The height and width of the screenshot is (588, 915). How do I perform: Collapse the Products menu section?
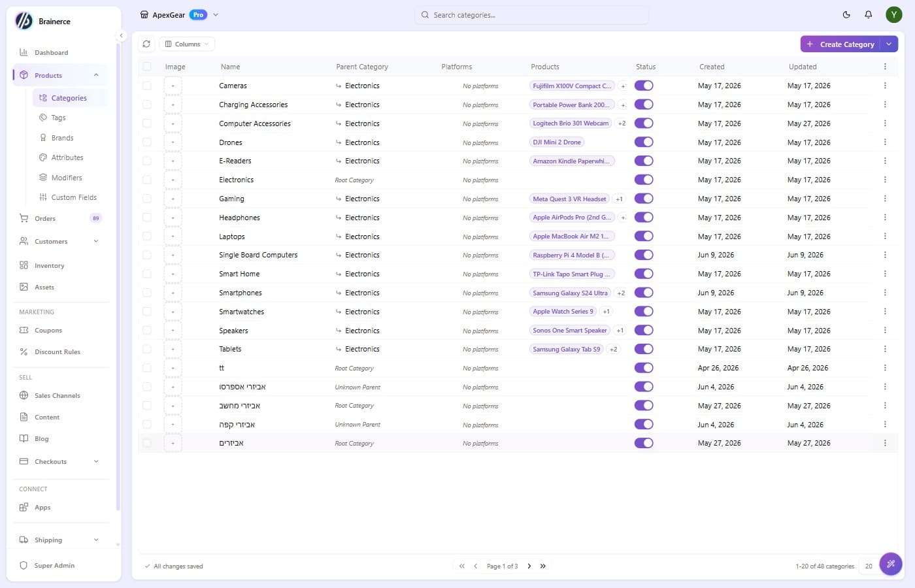click(96, 75)
